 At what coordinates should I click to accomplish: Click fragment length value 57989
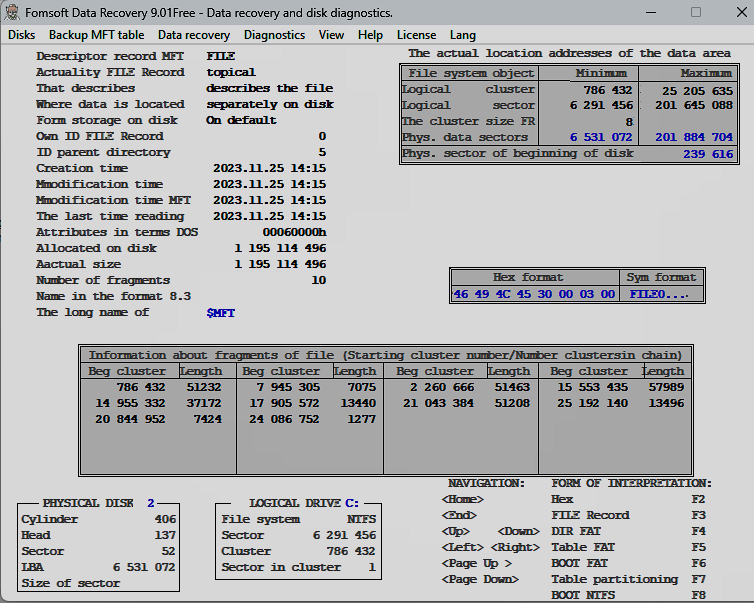[x=666, y=387]
